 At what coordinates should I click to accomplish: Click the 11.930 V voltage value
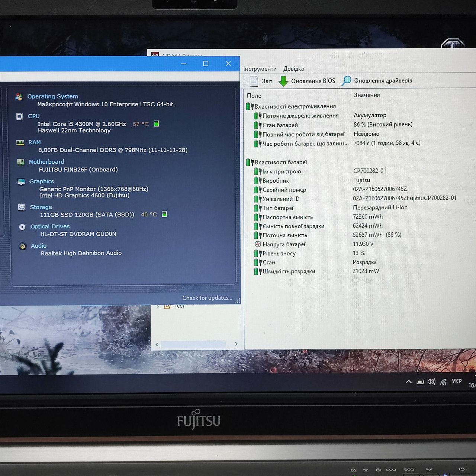(363, 244)
